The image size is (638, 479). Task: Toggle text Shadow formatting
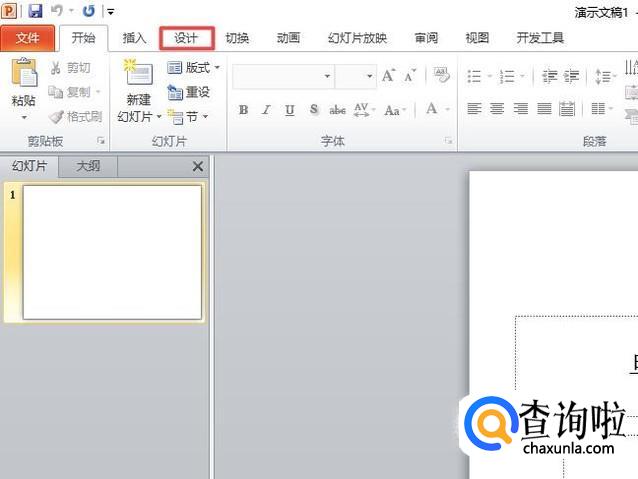click(314, 110)
